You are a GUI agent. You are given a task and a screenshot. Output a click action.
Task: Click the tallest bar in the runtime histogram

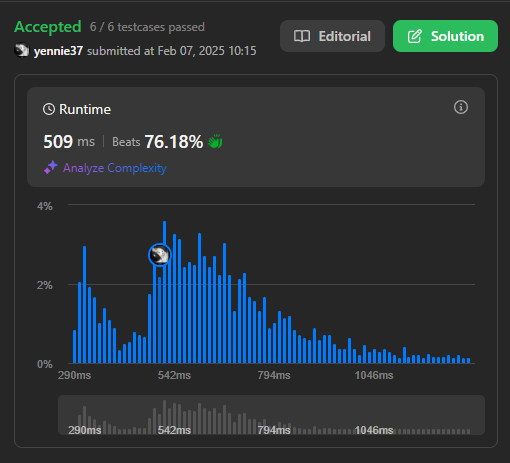[x=164, y=292]
